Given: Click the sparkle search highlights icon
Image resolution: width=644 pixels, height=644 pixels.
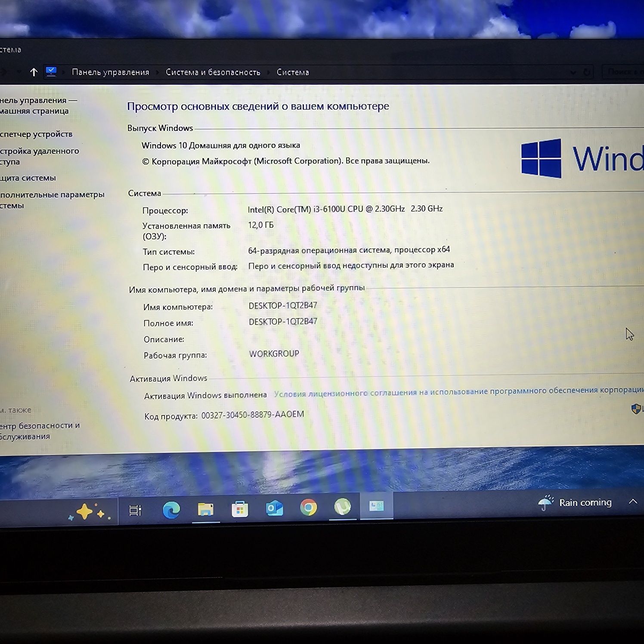Looking at the screenshot, I should tap(90, 512).
